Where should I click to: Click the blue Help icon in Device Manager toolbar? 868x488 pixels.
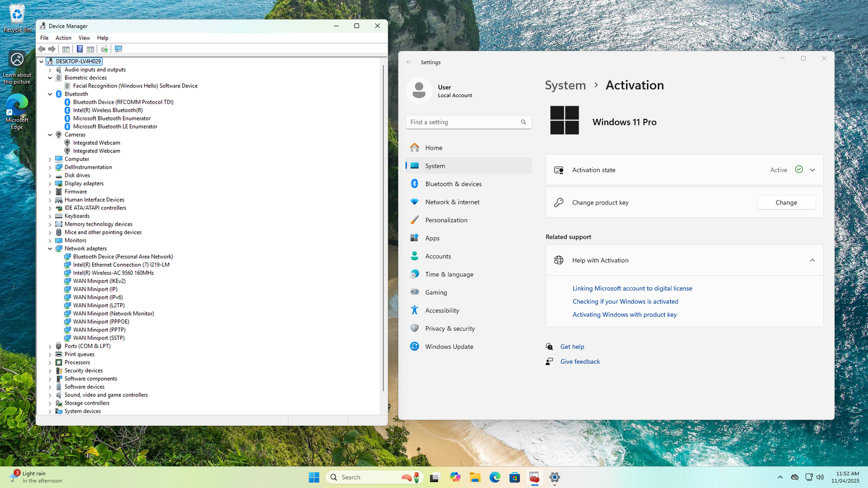coord(80,49)
